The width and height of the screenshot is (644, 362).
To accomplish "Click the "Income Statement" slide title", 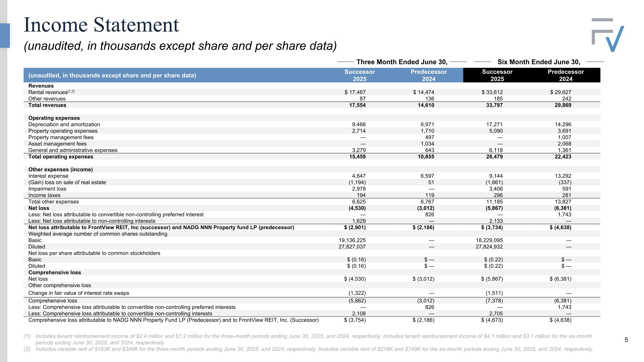I will pyautogui.click(x=101, y=25).
